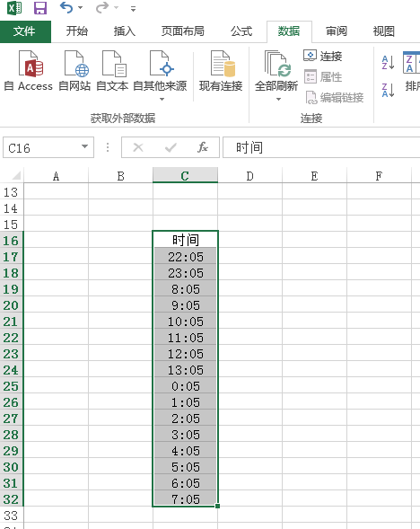
Task: Select row 33 header
Action: [x=12, y=516]
